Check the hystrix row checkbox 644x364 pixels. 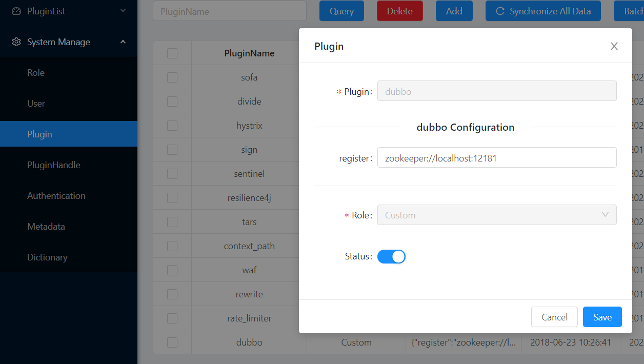(x=172, y=126)
